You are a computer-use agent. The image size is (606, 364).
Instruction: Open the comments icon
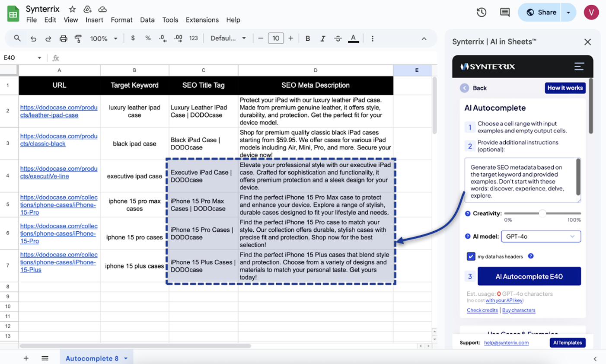[504, 12]
